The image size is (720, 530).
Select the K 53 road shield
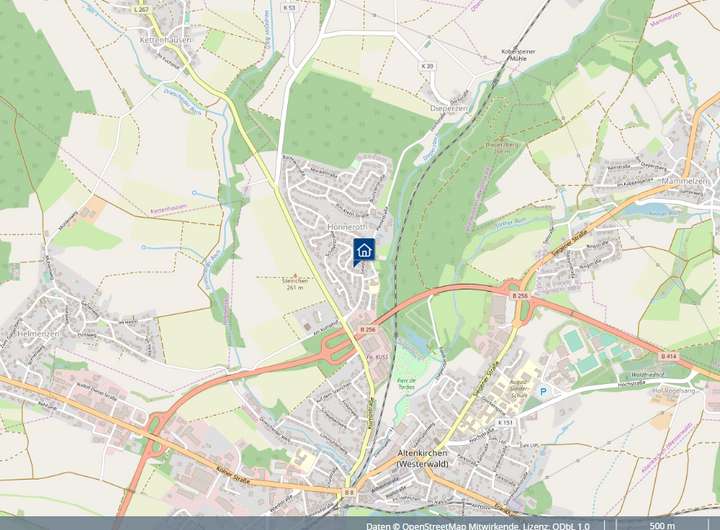point(289,8)
